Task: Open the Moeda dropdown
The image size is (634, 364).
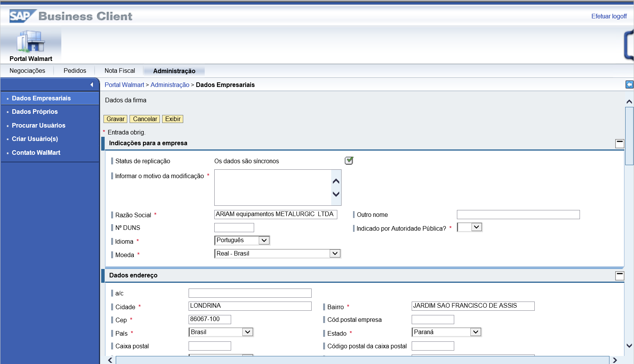Action: [335, 254]
